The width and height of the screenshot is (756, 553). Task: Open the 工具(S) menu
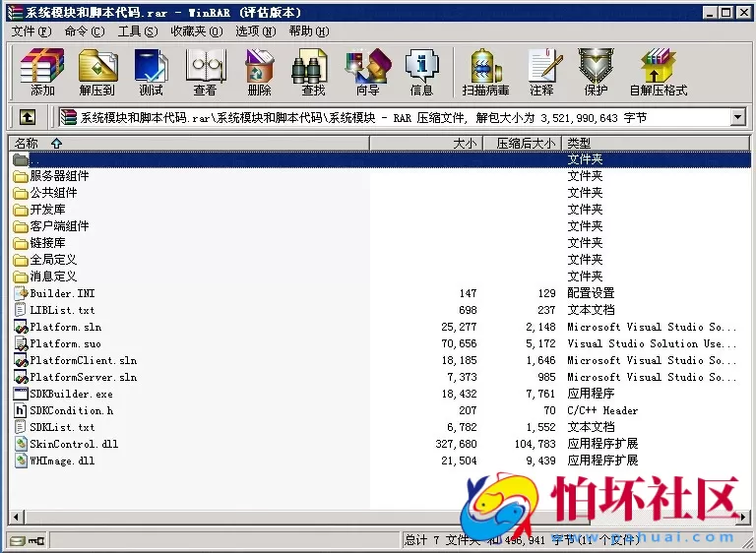[x=138, y=31]
